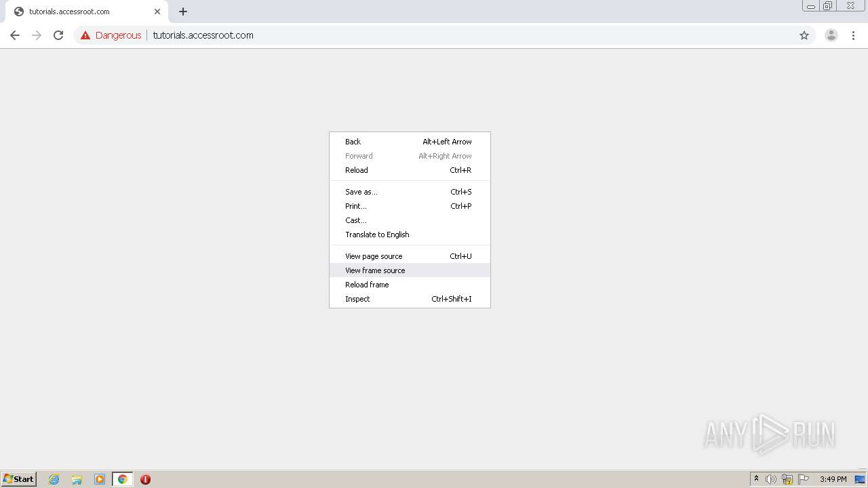Click the Action Center flag icon
Viewport: 868px width, 488px height.
(x=804, y=479)
